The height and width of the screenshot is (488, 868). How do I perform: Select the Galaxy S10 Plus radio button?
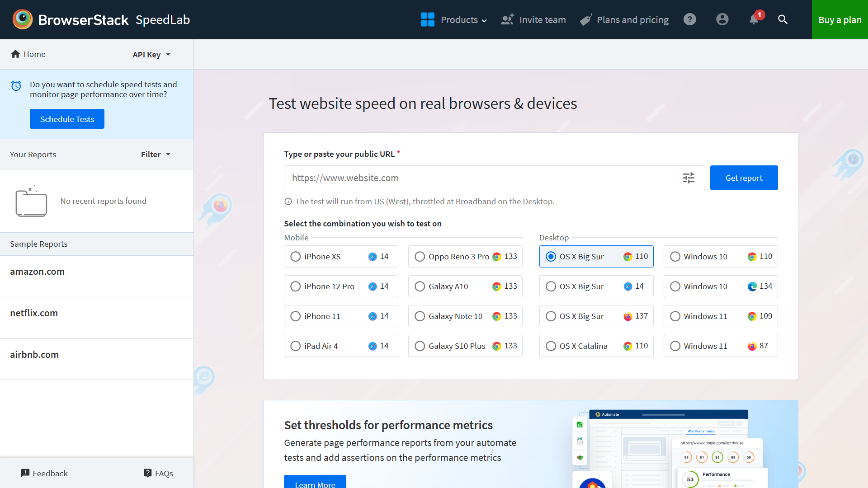[420, 346]
